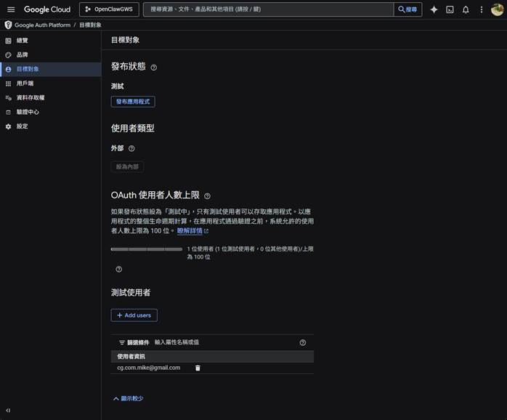Collapse section with 顯示較少
This screenshot has width=507, height=420.
128,398
